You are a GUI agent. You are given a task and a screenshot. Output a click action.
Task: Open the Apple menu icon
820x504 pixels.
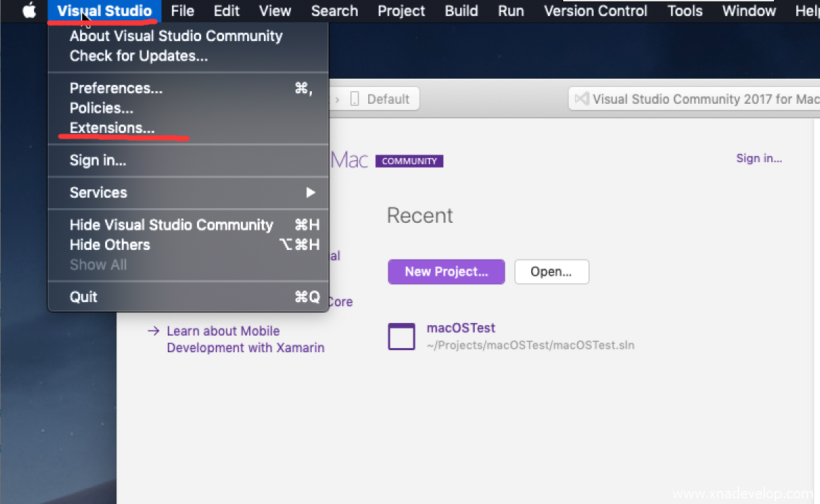[x=29, y=11]
